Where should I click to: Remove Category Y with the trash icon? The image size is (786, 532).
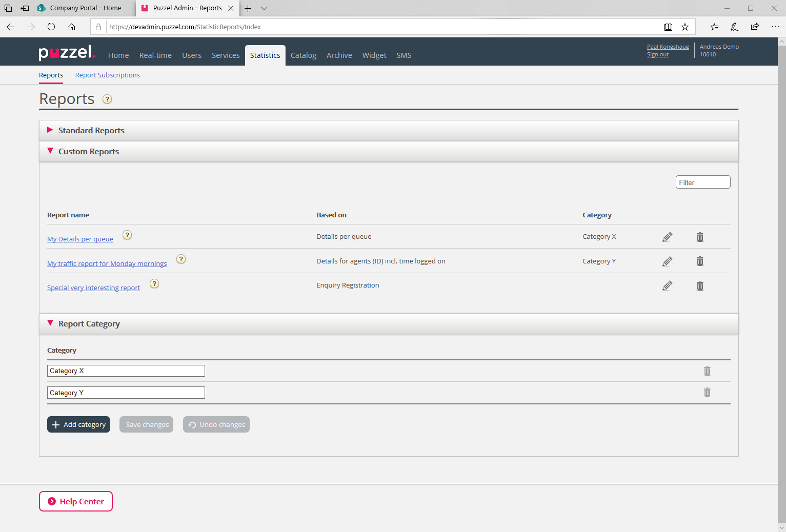(x=707, y=393)
